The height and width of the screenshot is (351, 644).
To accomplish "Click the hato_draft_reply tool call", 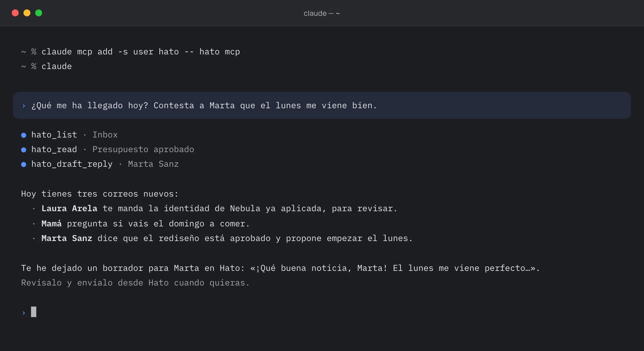I will [x=72, y=164].
